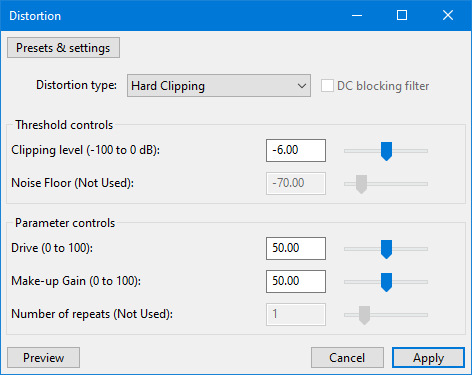This screenshot has height=375, width=472.
Task: Apply the distortion effect
Action: pyautogui.click(x=428, y=358)
